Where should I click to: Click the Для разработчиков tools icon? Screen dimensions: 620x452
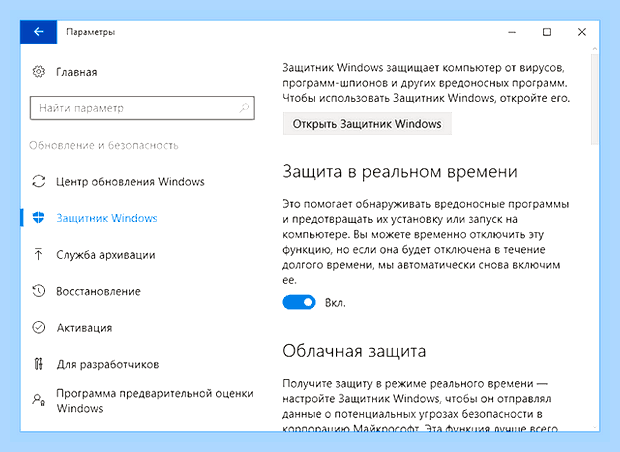point(38,364)
